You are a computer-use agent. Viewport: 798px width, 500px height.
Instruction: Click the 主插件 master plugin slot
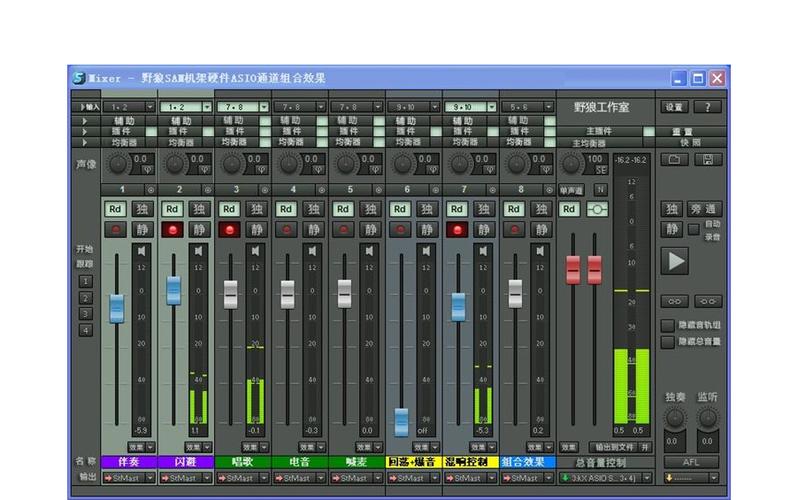click(x=600, y=131)
